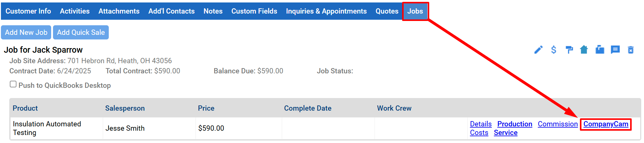
Task: Open the job Details link
Action: coord(481,124)
